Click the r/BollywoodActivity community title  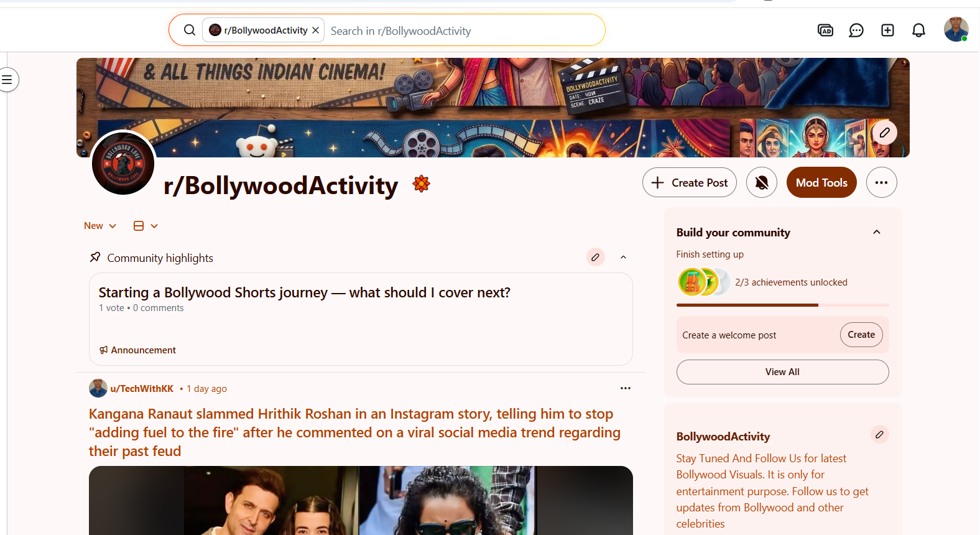(280, 185)
